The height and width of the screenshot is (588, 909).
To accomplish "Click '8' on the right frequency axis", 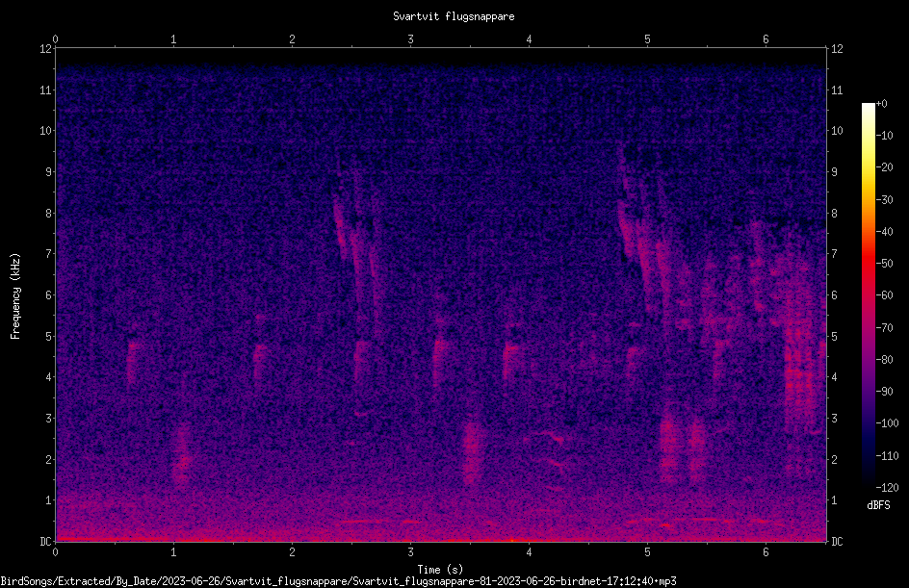I will 834,214.
